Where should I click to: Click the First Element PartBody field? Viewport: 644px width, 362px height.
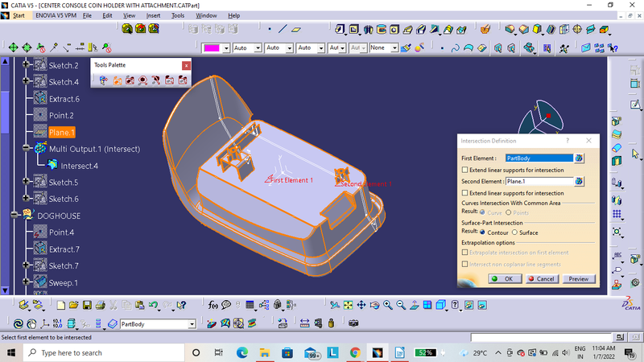click(539, 158)
